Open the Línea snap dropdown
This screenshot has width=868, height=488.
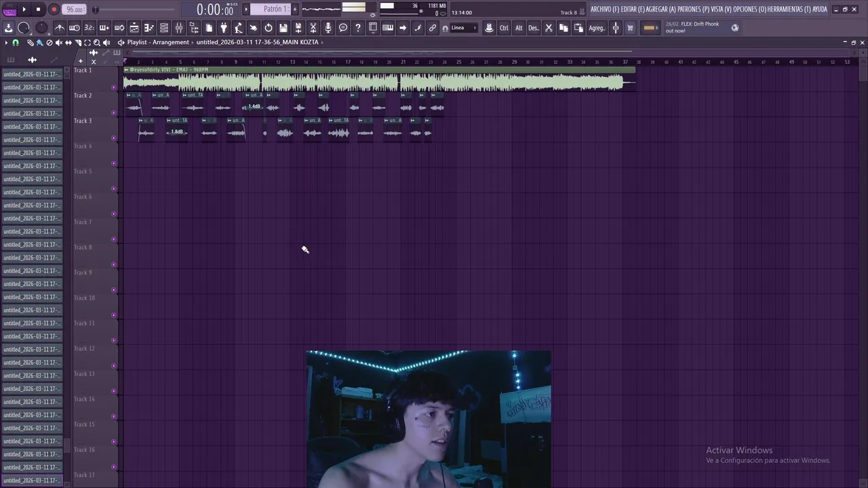coord(464,28)
